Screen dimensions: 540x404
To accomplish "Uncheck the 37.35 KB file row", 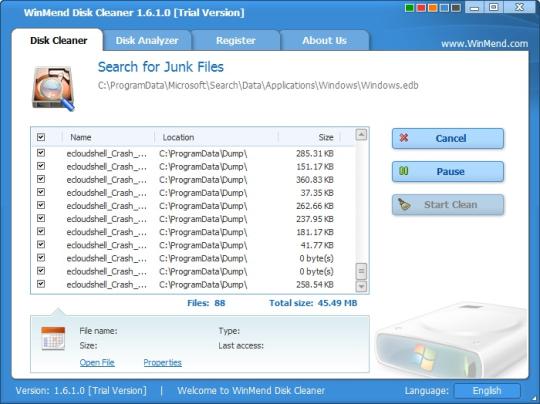I will (x=41, y=192).
